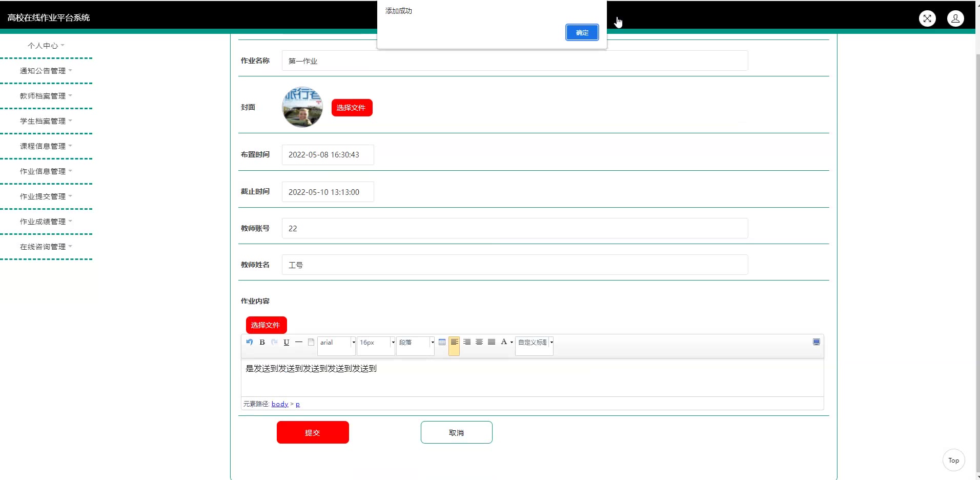Click 选择文件 button under 作业内容
Viewport: 980px width, 480px height.
pos(266,325)
